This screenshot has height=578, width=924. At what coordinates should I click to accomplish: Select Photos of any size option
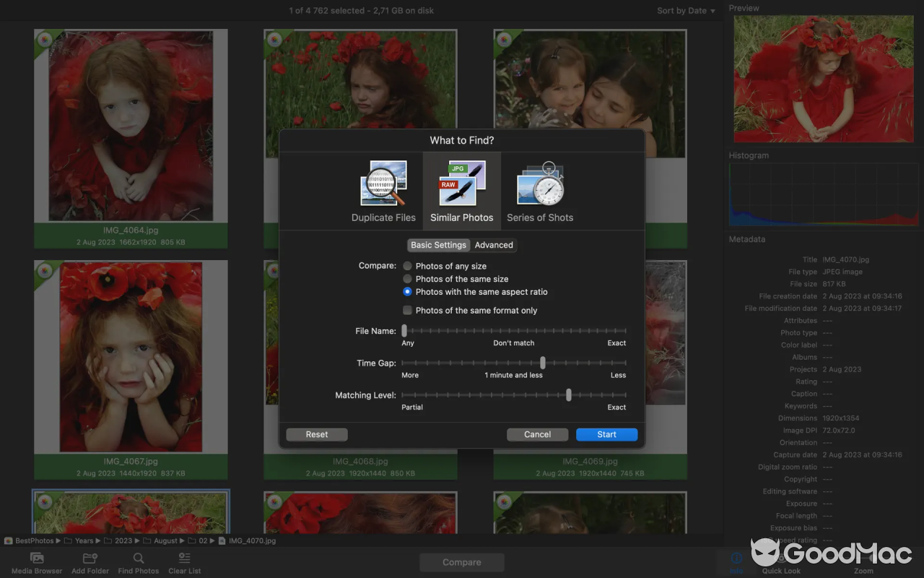coord(407,265)
